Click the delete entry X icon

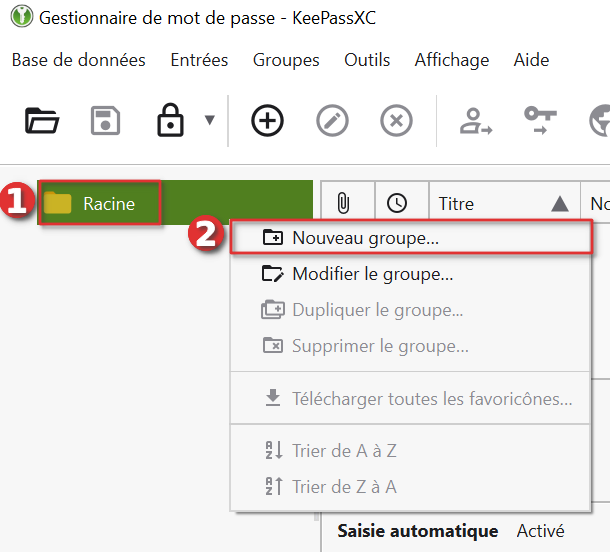pos(396,122)
